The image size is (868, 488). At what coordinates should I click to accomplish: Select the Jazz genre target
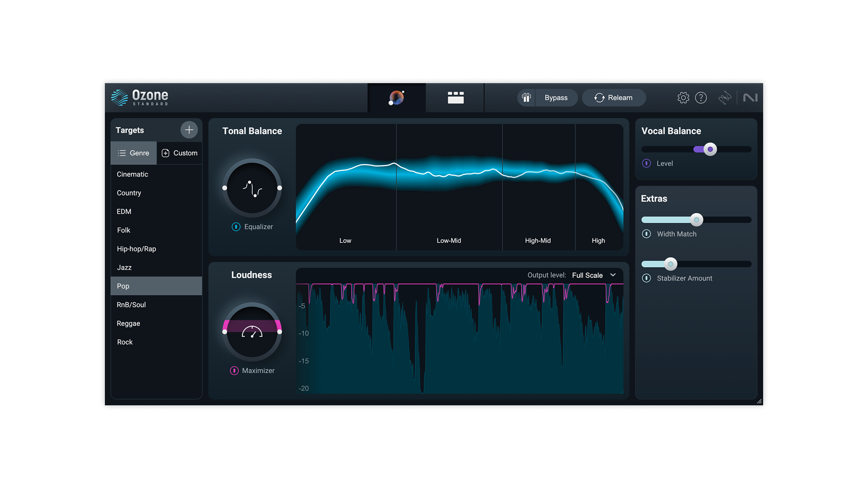click(156, 267)
